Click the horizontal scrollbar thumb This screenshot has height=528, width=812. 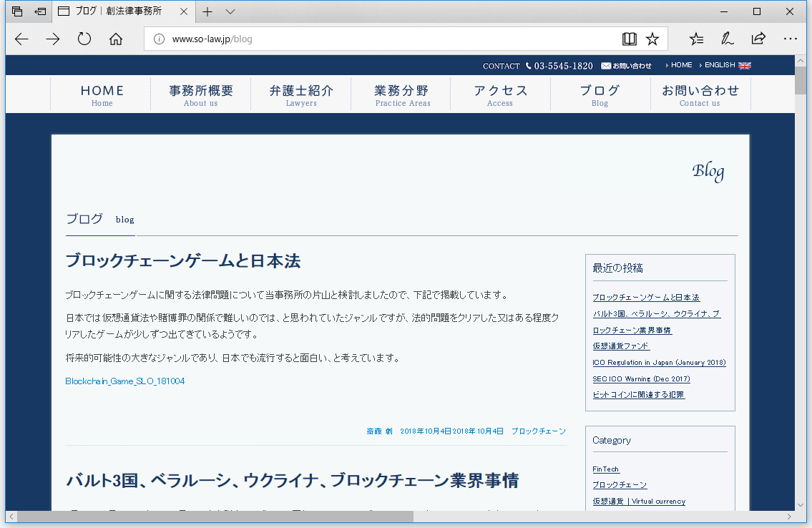pos(215,517)
